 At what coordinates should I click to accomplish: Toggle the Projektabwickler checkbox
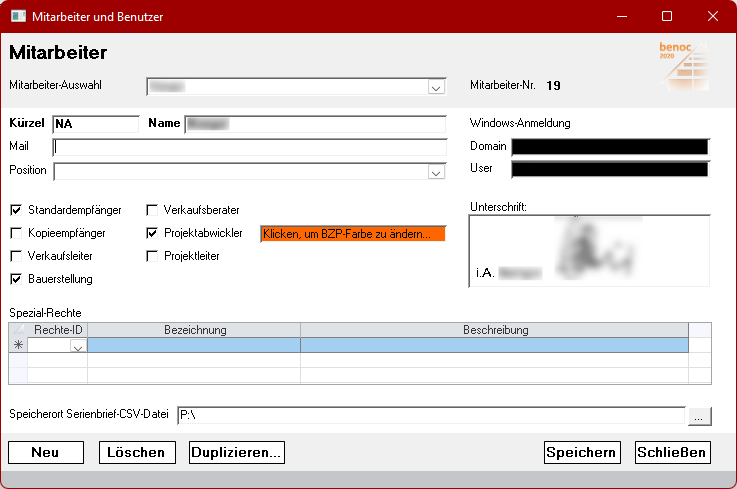[152, 233]
